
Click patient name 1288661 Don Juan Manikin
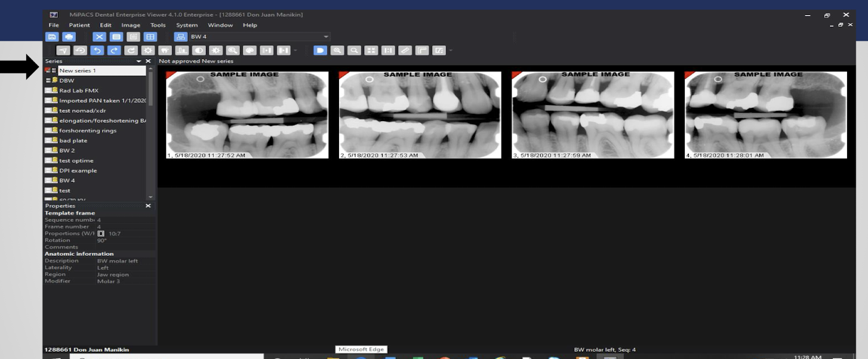pos(87,349)
